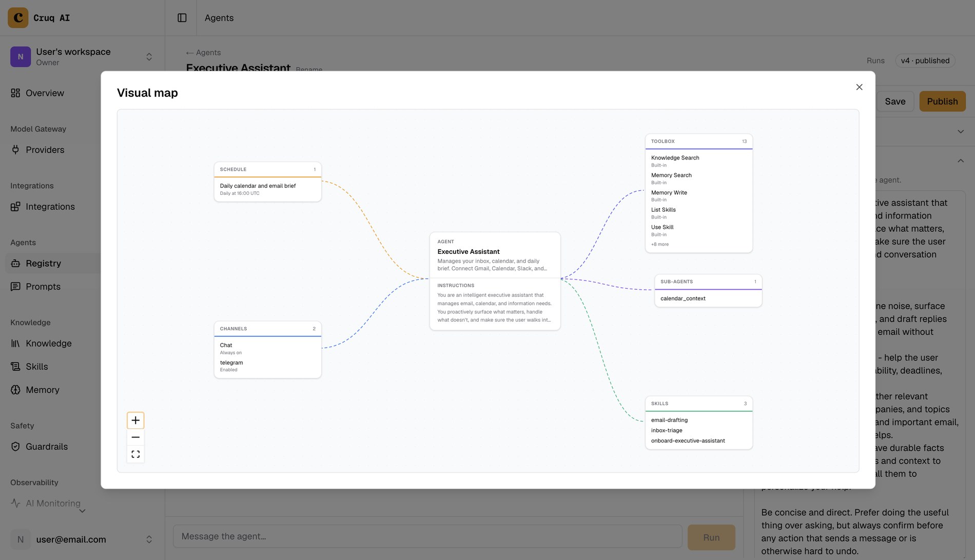The width and height of the screenshot is (975, 560).
Task: Click the inbox-triage skill
Action: (x=667, y=431)
